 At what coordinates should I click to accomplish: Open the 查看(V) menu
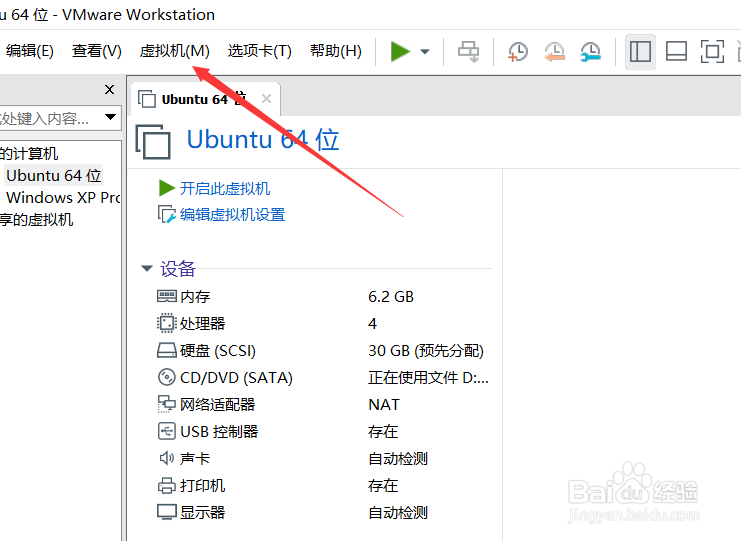click(97, 51)
